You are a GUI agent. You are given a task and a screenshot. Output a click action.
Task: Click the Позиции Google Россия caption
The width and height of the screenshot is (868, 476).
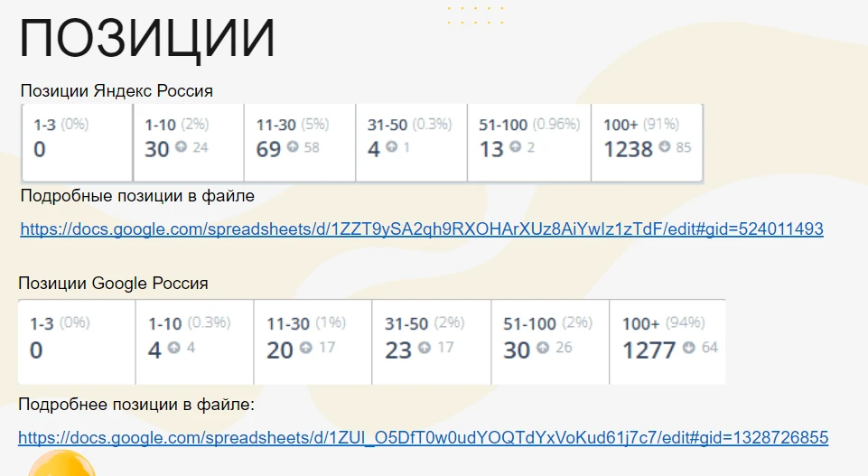pyautogui.click(x=113, y=284)
